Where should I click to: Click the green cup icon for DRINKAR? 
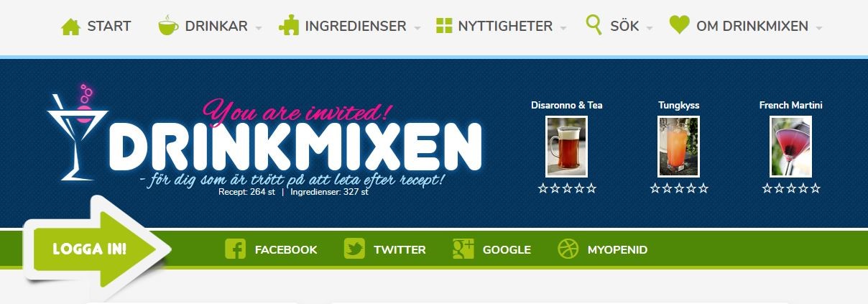click(x=168, y=26)
